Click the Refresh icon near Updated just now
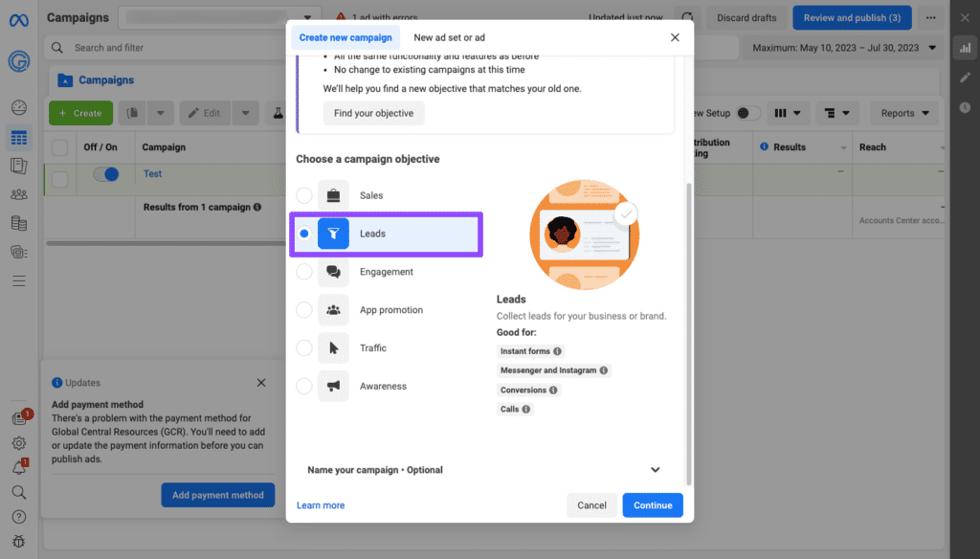 pos(687,17)
